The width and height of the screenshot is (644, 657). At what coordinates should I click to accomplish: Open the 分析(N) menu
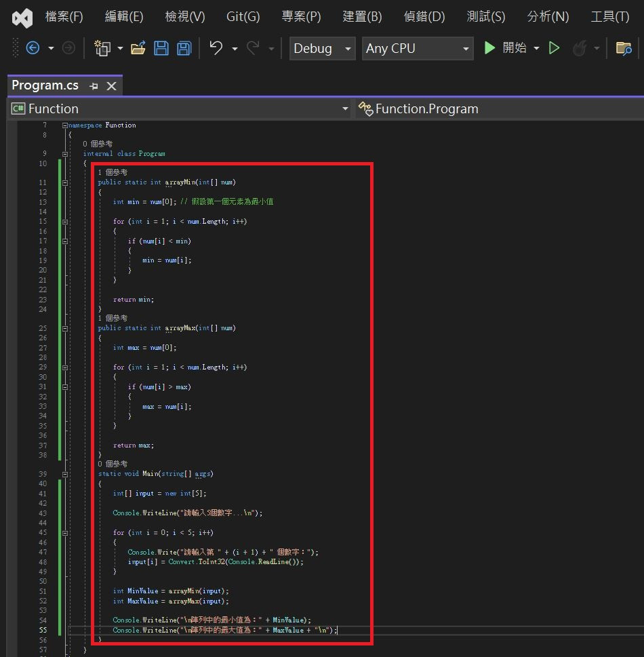[x=548, y=17]
